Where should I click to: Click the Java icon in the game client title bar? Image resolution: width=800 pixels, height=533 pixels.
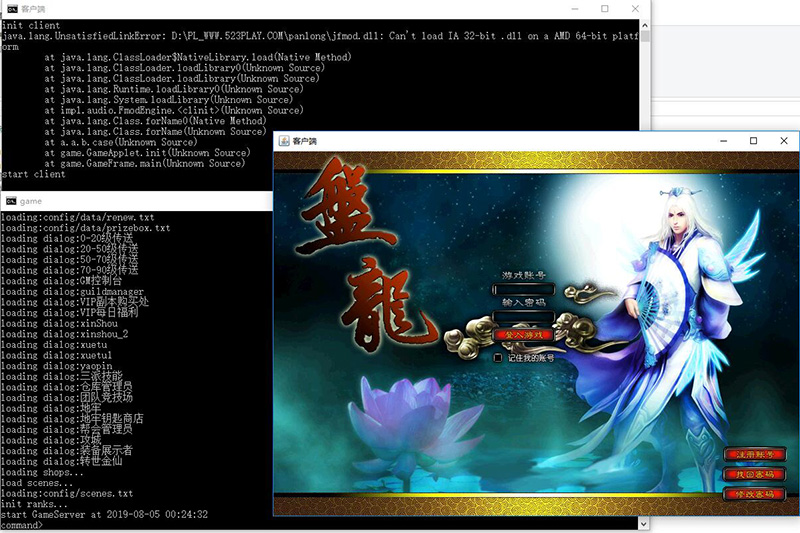pyautogui.click(x=283, y=141)
